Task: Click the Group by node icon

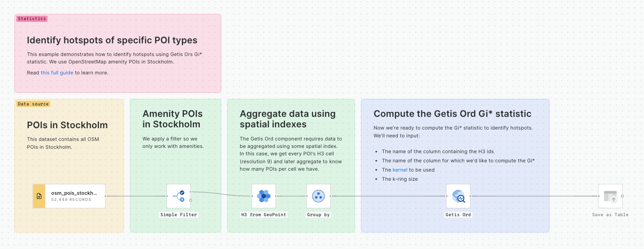Action: coord(318,196)
